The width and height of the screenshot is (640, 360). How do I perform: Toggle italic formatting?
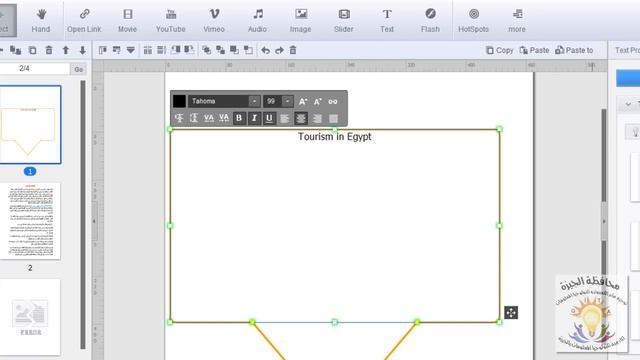tap(254, 118)
